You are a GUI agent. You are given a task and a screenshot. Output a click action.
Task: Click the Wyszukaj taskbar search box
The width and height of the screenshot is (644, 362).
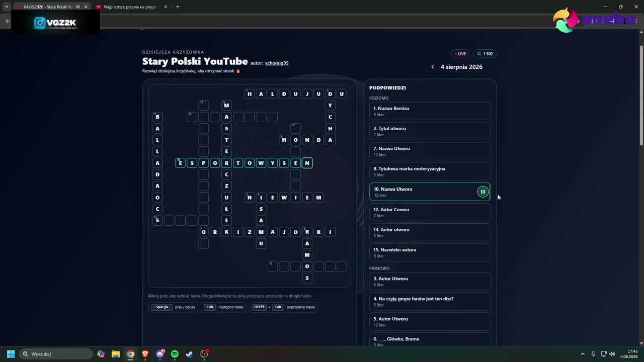pyautogui.click(x=56, y=354)
